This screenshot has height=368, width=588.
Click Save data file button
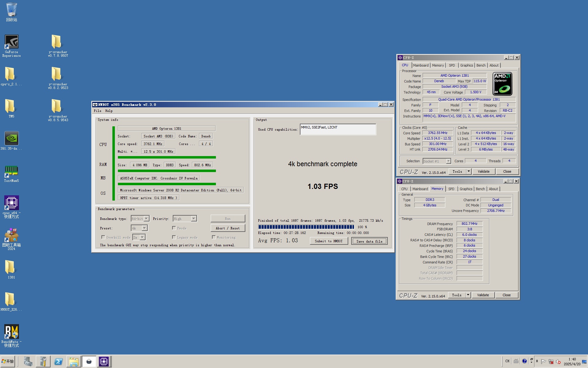tap(369, 241)
